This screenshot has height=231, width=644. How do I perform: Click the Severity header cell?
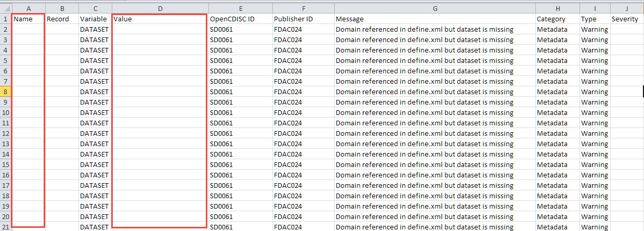[627, 19]
